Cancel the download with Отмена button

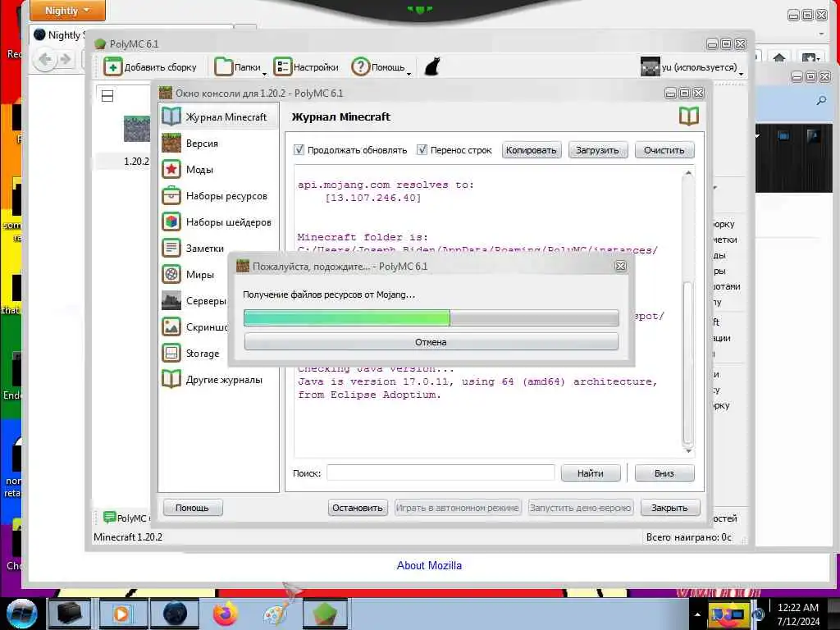(431, 342)
